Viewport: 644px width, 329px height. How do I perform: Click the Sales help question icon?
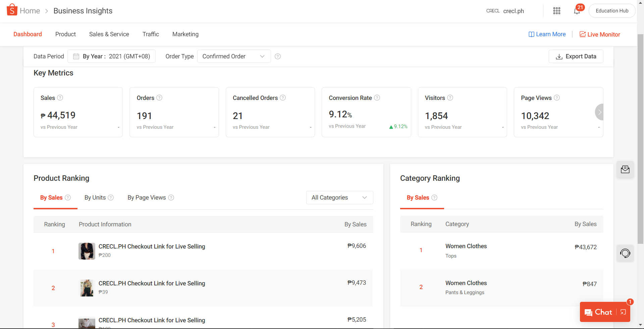(60, 98)
